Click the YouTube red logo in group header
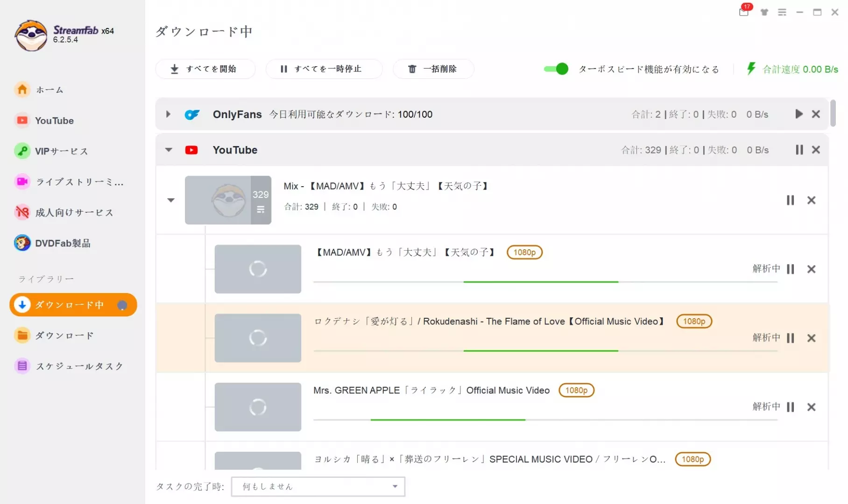The image size is (848, 504). (191, 150)
